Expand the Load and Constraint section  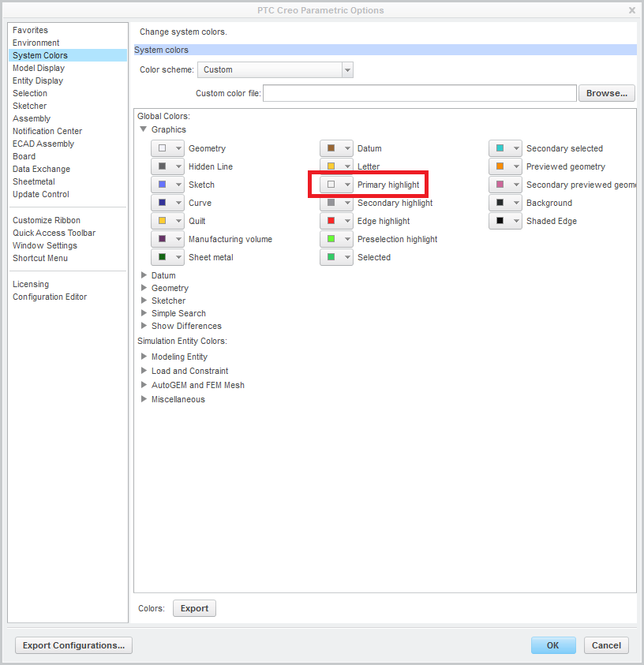[x=144, y=371]
